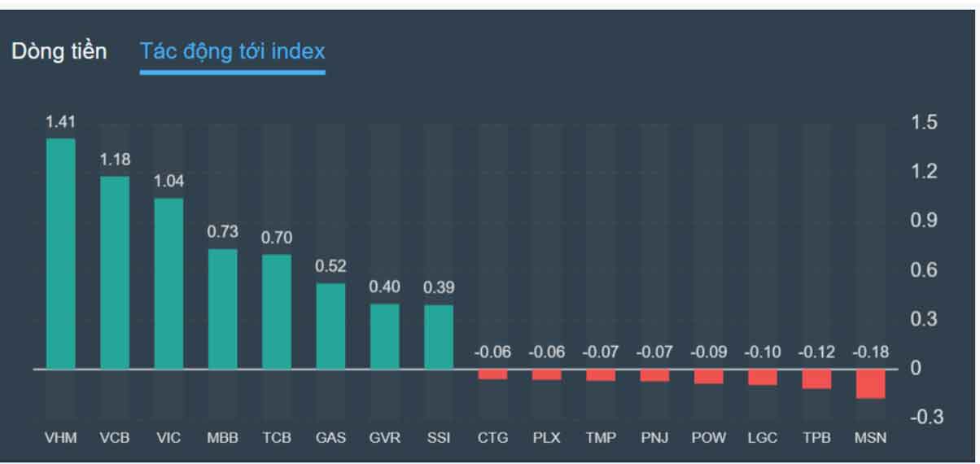Click the VHM ticker label
980x464 pixels.
pyautogui.click(x=60, y=438)
